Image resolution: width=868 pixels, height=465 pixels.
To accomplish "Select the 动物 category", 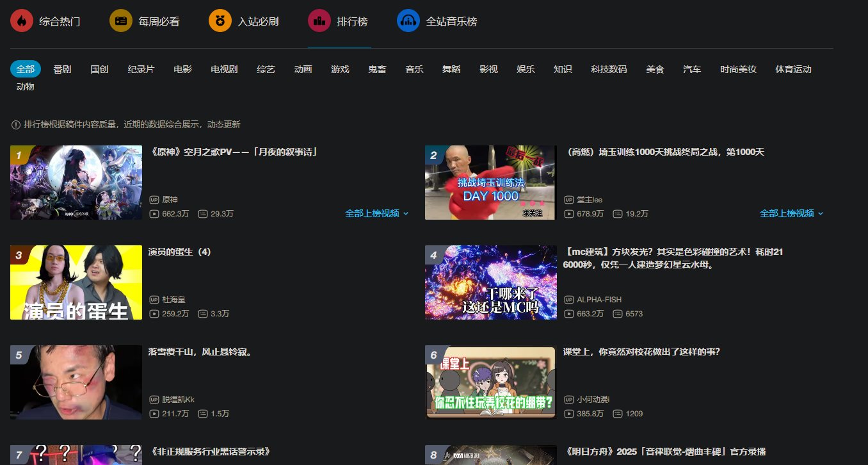I will [26, 86].
